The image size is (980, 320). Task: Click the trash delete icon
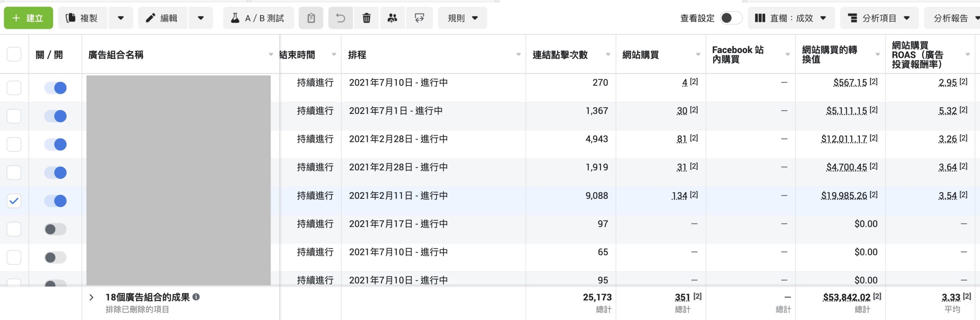(x=366, y=18)
